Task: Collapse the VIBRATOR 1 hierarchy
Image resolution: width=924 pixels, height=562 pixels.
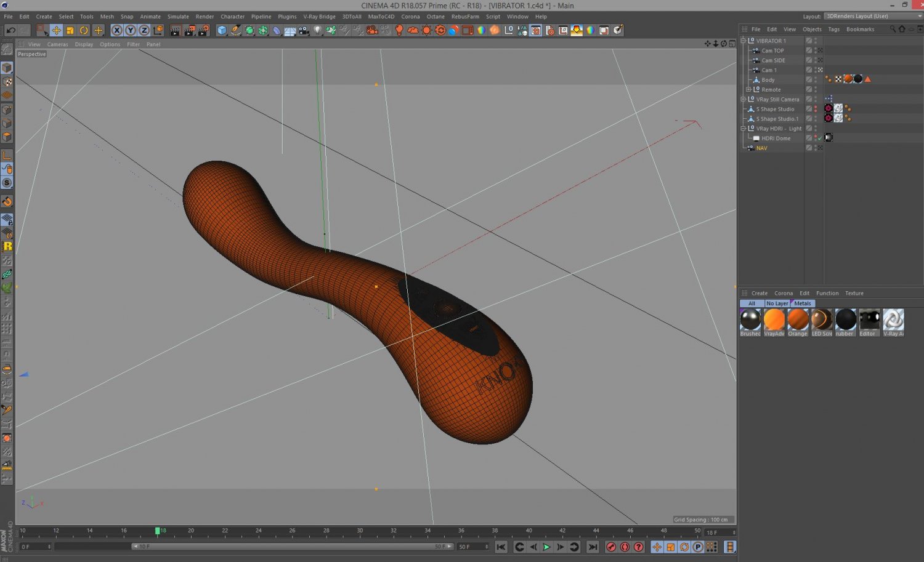Action: click(x=744, y=41)
